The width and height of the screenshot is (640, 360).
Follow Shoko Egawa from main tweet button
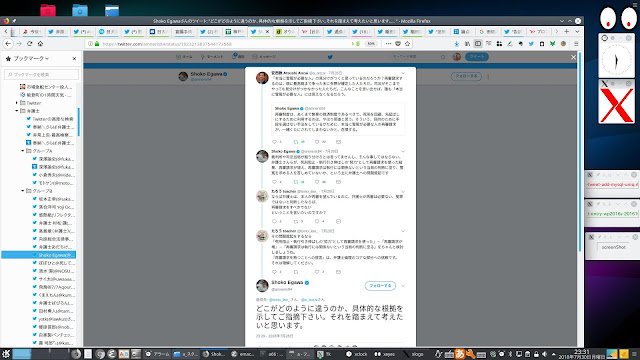click(x=380, y=286)
